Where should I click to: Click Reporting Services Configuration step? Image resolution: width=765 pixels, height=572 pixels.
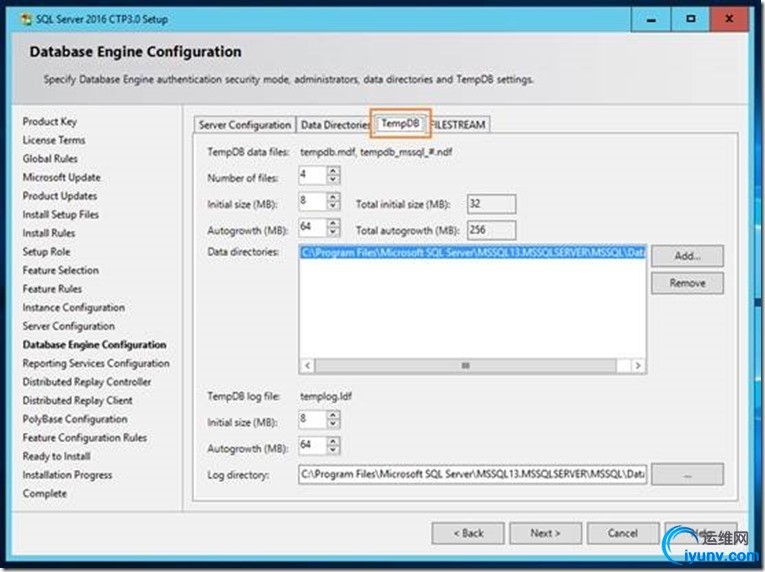(x=96, y=363)
